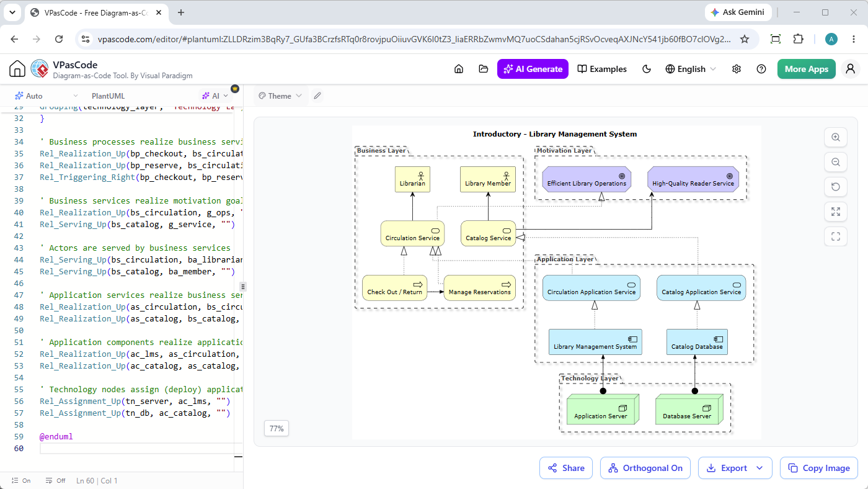
Task: Fit diagram to screen icon
Action: point(836,212)
